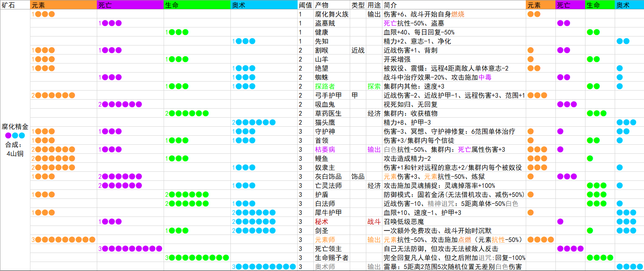Click the 4山铜 synthesis text

point(15,154)
